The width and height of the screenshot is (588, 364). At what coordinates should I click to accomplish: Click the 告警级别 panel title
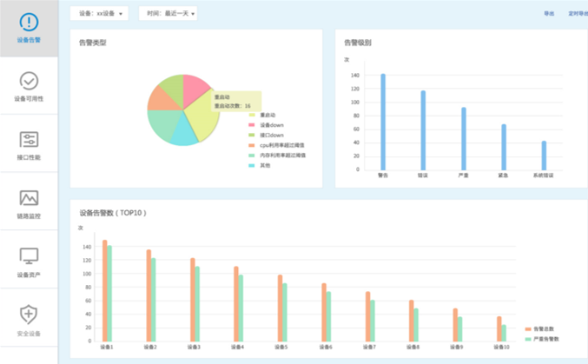click(x=358, y=43)
